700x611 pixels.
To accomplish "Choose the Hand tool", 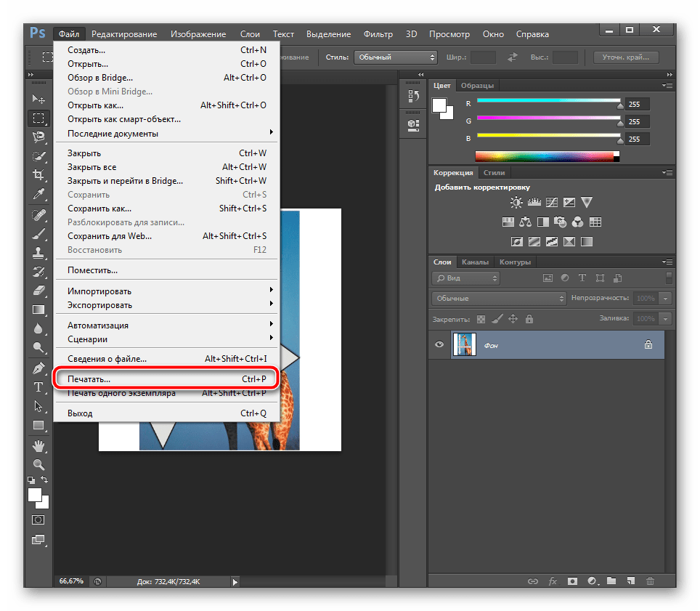I will (x=38, y=445).
